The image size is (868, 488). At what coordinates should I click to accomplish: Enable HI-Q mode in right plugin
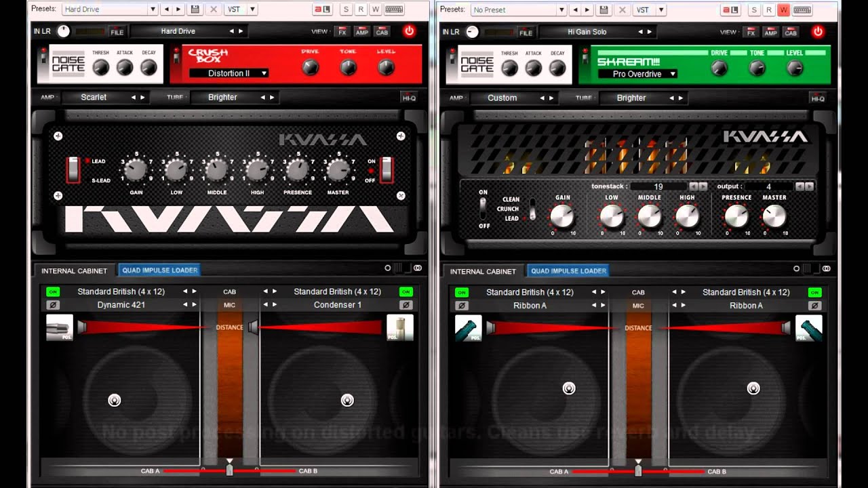click(x=818, y=98)
